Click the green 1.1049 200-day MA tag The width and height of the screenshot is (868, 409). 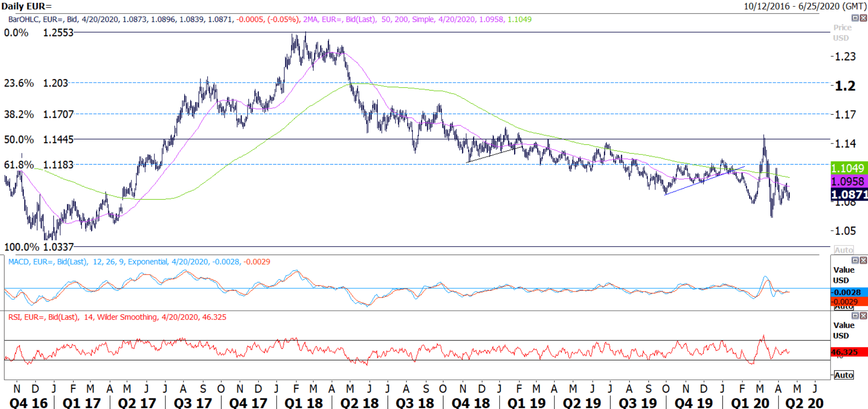pos(848,168)
